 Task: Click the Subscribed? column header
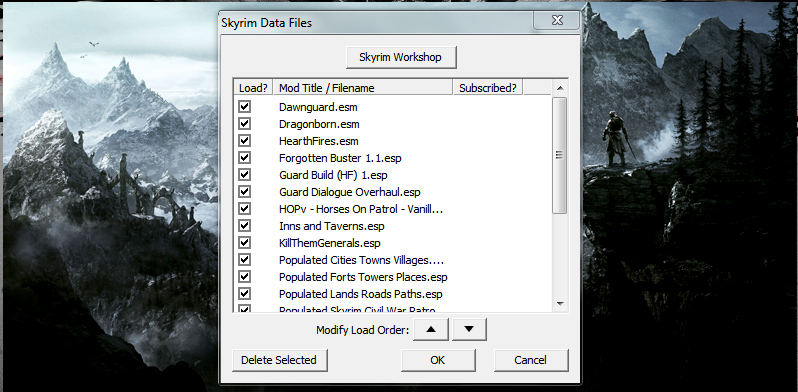click(488, 88)
